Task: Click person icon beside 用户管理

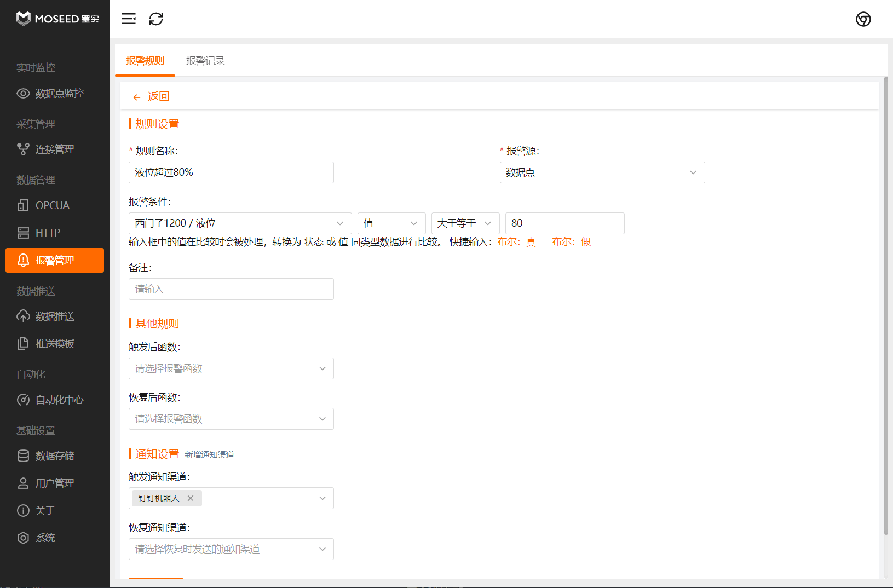Action: [x=23, y=483]
